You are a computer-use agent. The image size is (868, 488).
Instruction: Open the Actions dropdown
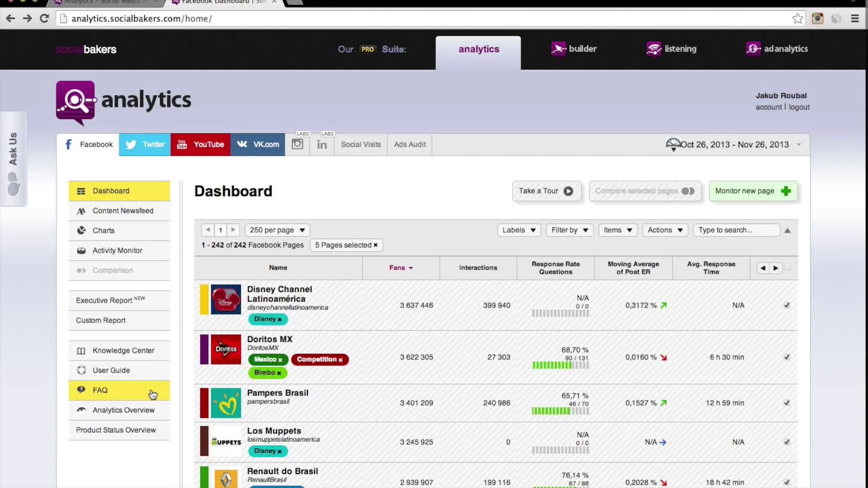tap(665, 230)
